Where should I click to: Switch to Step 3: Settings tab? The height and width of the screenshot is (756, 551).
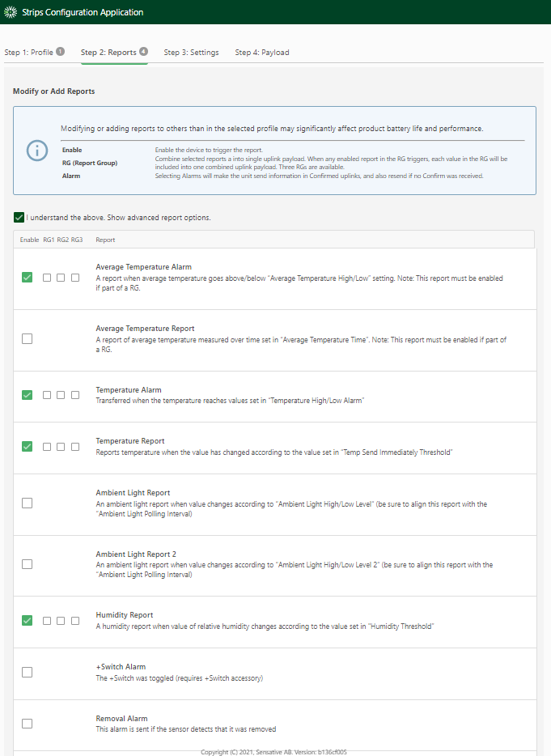[x=192, y=52]
